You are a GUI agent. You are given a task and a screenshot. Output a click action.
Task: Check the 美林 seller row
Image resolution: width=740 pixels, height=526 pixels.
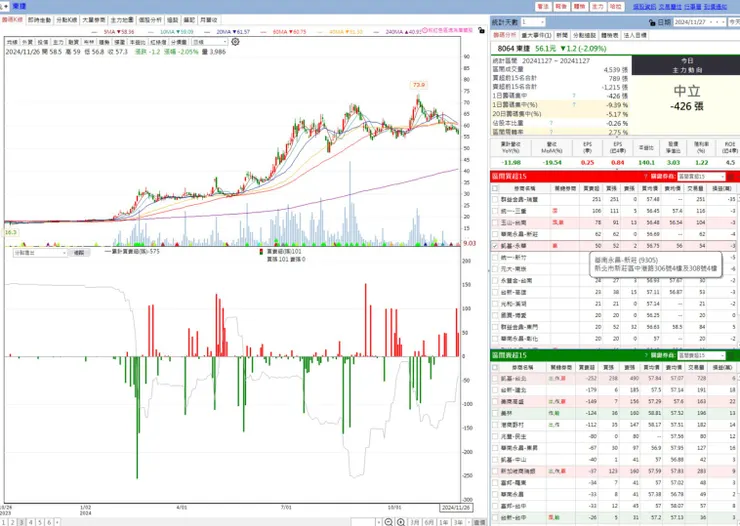click(495, 413)
